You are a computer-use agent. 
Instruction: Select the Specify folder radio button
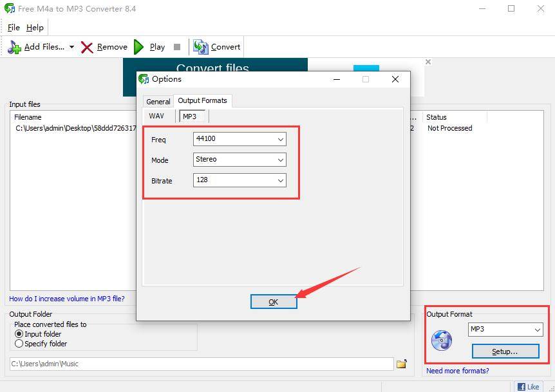[19, 344]
